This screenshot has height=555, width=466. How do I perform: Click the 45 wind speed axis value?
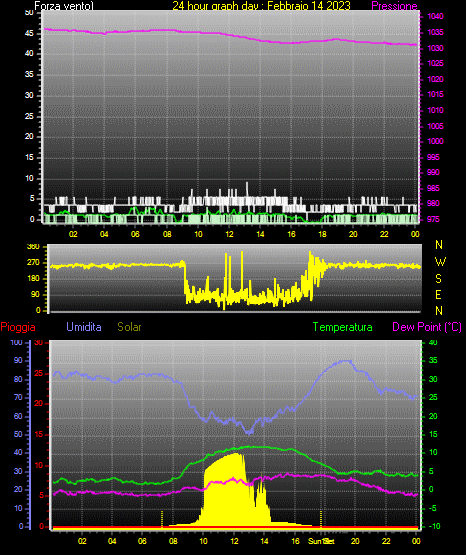(x=29, y=34)
